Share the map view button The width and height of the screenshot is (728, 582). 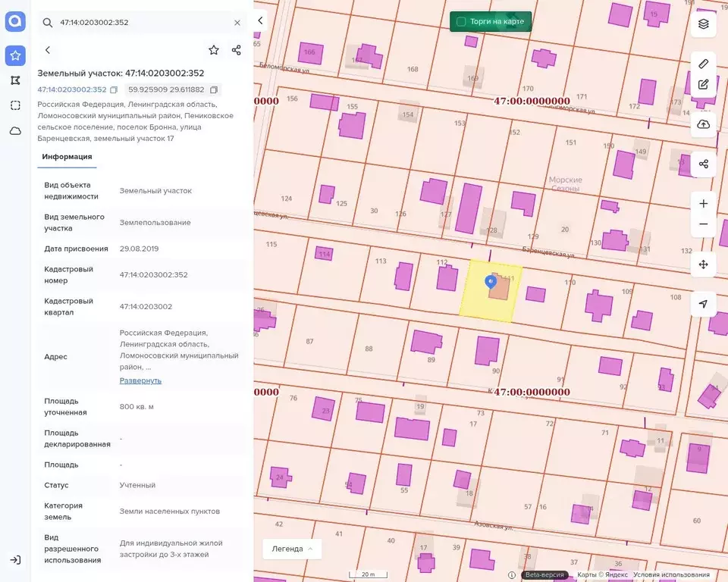tap(704, 164)
